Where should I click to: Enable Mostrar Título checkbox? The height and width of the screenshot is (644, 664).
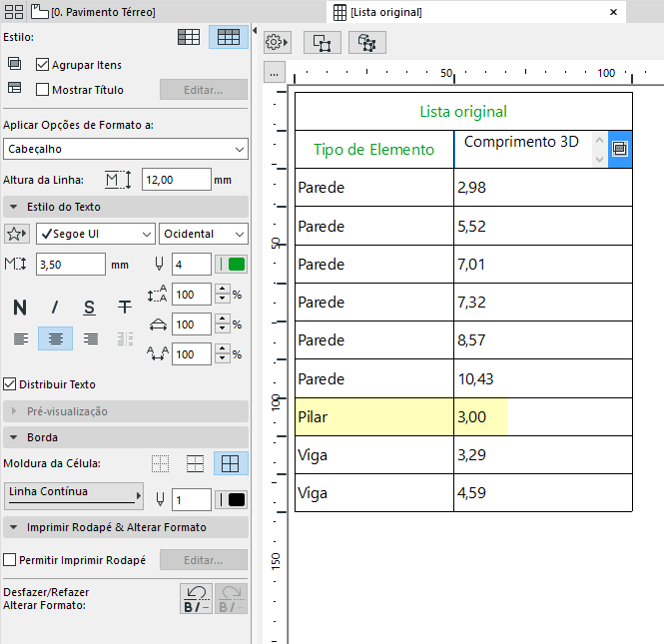pyautogui.click(x=42, y=89)
